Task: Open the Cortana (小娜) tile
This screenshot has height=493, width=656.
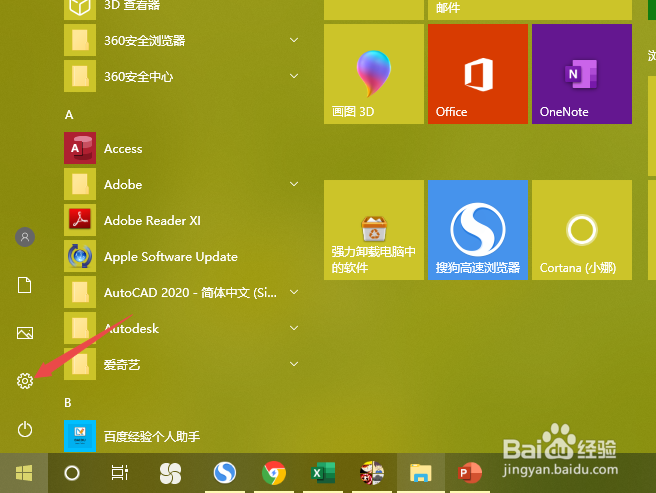Action: coord(582,230)
